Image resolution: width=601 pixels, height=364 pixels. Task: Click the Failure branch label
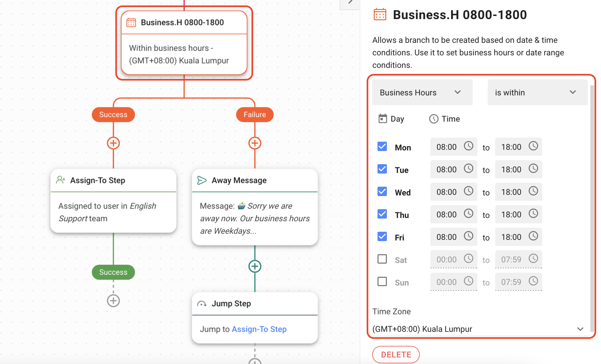click(x=255, y=115)
